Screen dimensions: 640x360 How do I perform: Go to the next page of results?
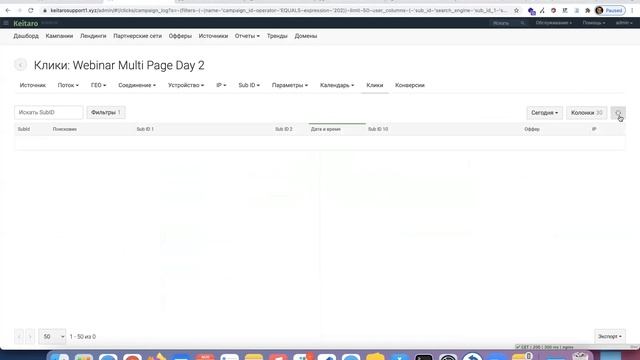[30, 337]
